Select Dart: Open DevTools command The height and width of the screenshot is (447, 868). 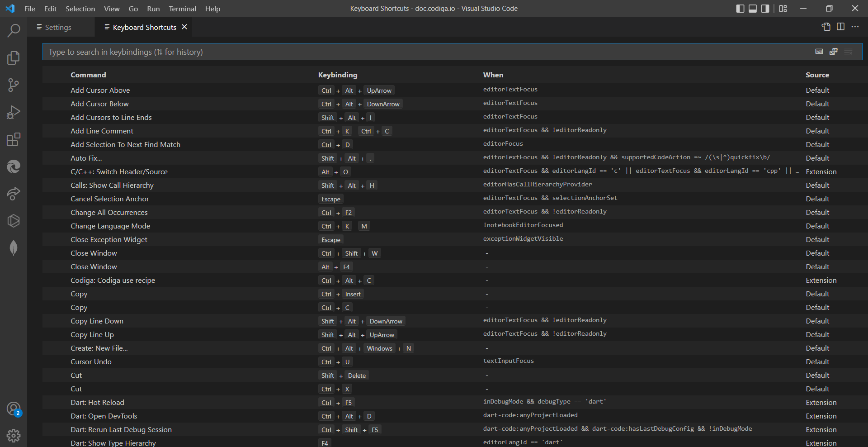pos(104,416)
